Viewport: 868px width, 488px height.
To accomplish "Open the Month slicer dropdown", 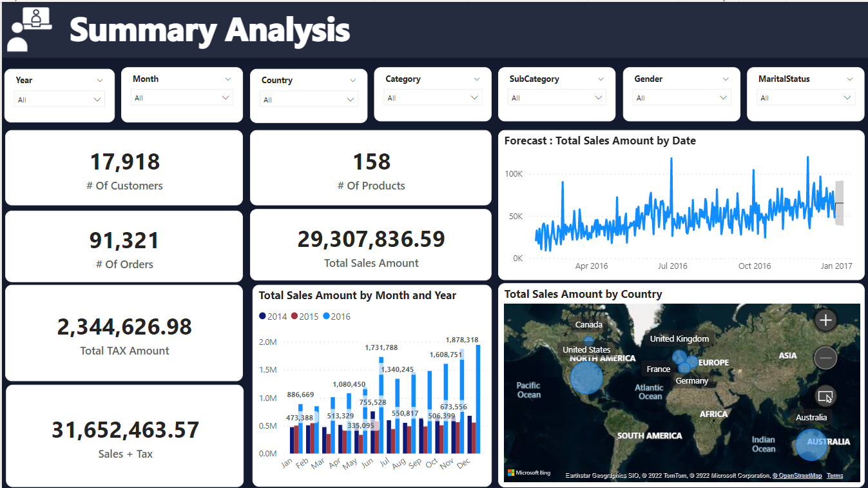I will click(182, 99).
